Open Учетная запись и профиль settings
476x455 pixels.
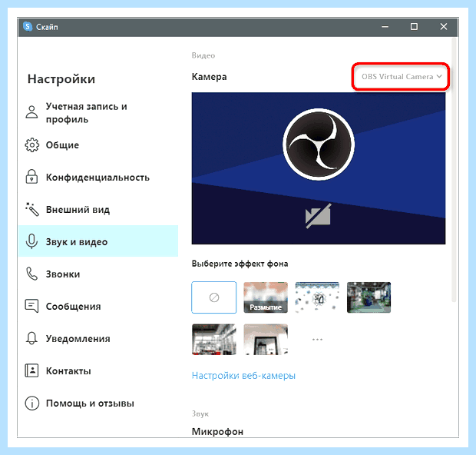98,113
